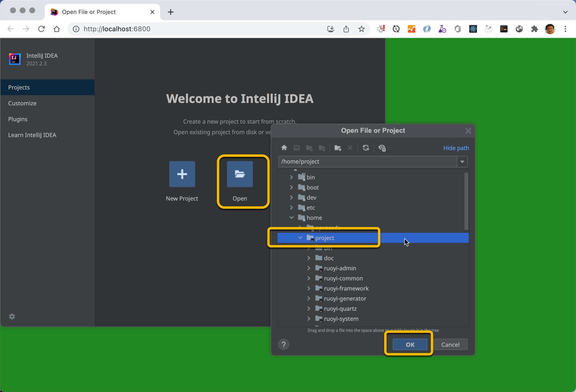Image resolution: width=576 pixels, height=392 pixels.
Task: Expand the ruoyi-admin folder
Action: [x=309, y=268]
